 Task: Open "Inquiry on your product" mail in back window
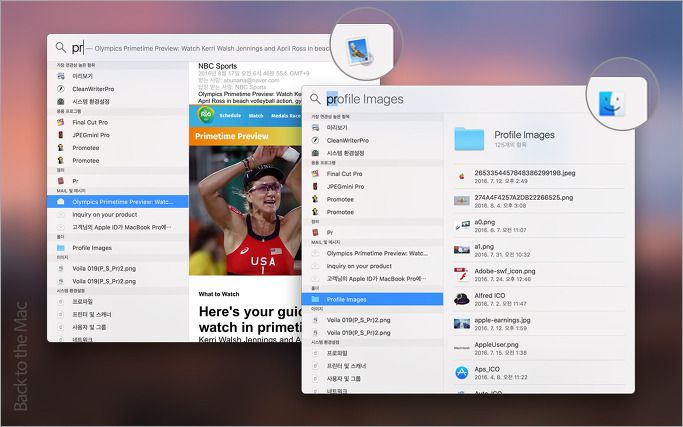click(x=118, y=214)
